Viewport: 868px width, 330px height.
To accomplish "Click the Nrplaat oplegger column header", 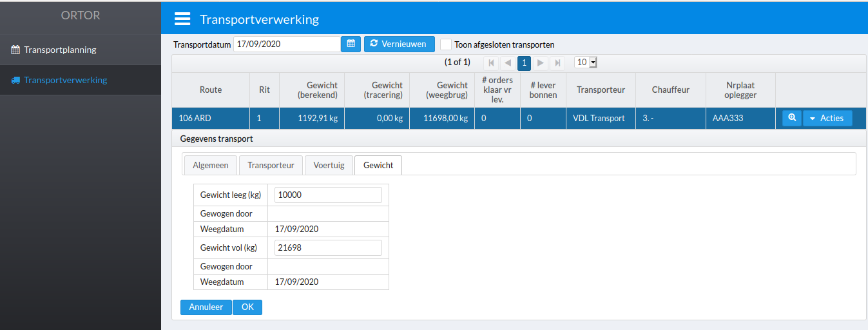I will pyautogui.click(x=740, y=90).
